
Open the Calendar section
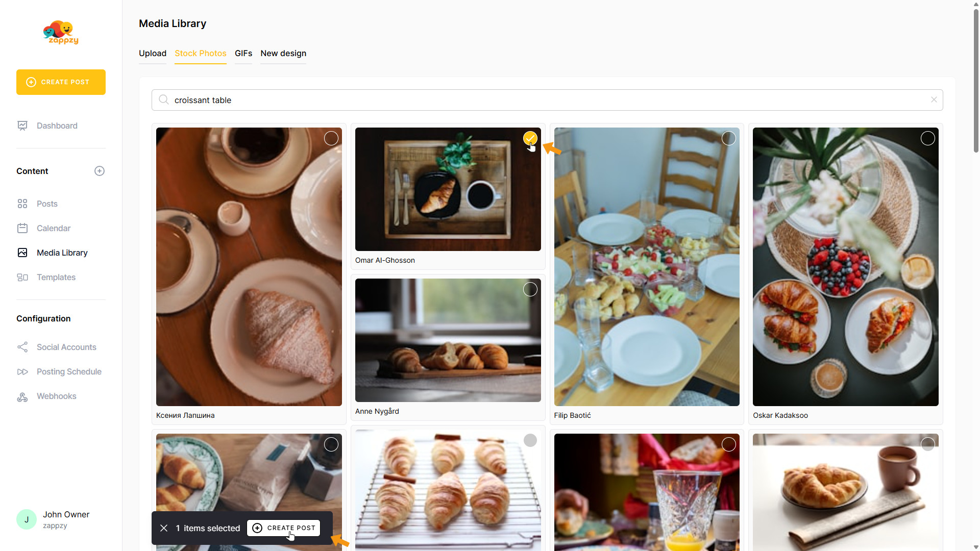(x=53, y=228)
